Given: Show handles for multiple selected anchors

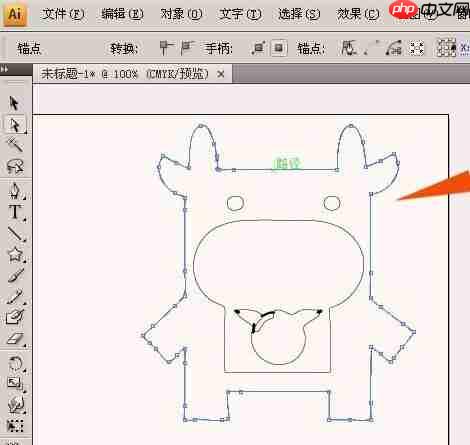Looking at the screenshot, I should click(x=258, y=48).
